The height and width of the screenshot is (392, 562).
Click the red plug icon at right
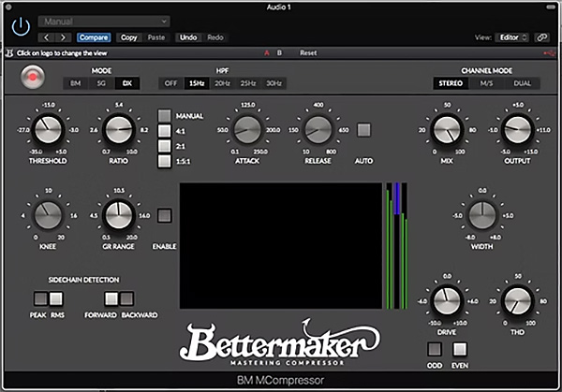[549, 53]
